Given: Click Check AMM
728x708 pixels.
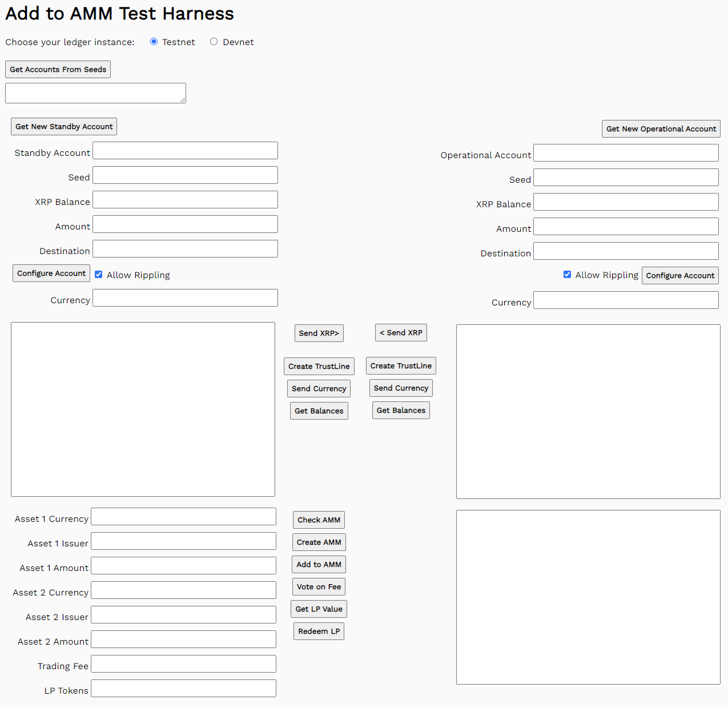Looking at the screenshot, I should click(x=319, y=520).
